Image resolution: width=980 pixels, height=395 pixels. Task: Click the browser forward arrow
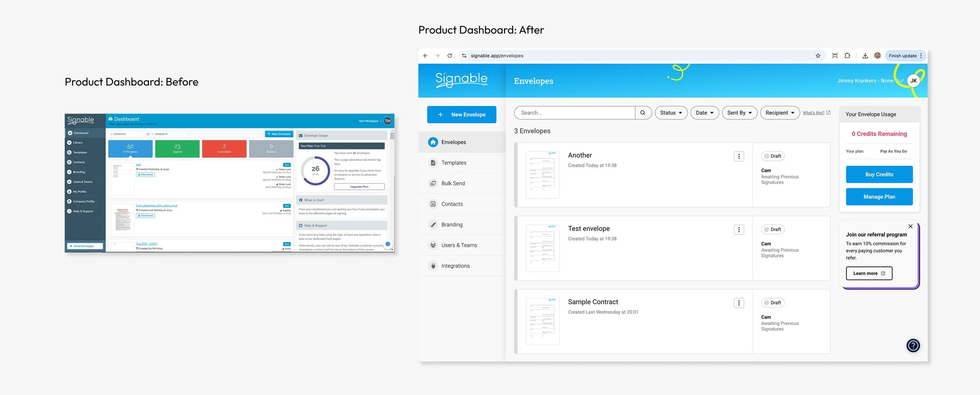[437, 56]
